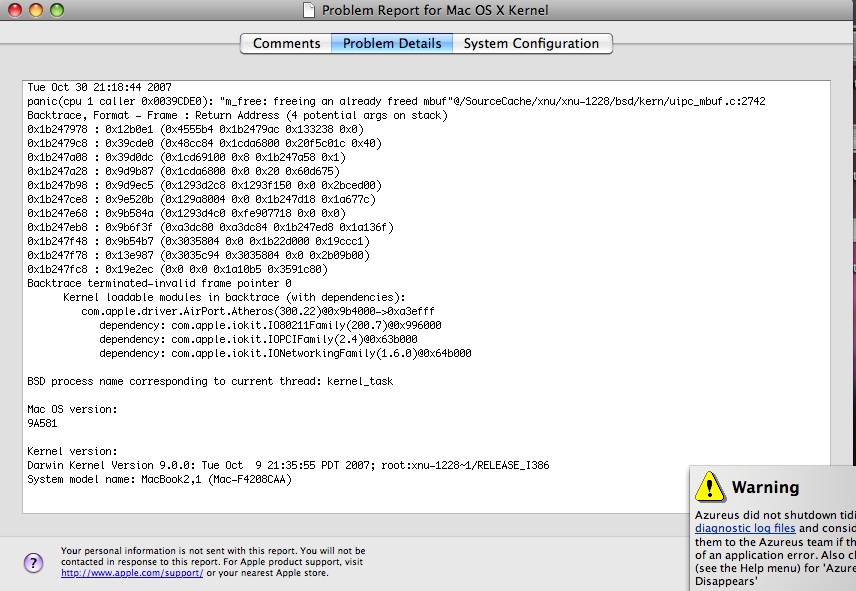The image size is (856, 591).
Task: Click backtrace row starting 0x1b247fc8
Action: [x=177, y=270]
